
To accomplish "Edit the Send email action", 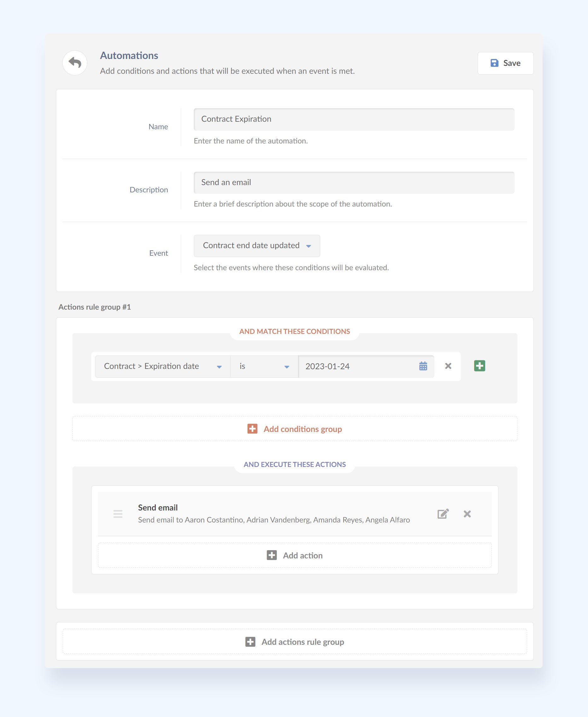I will click(443, 514).
